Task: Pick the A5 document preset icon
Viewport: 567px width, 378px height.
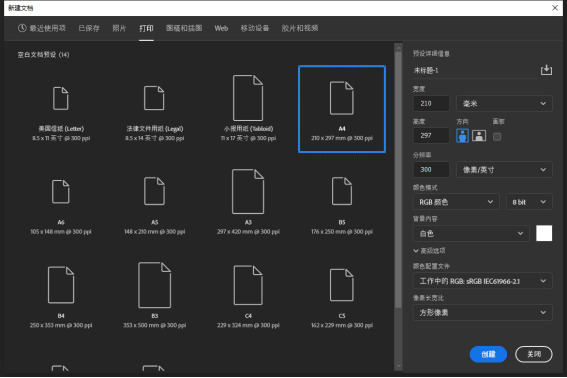Action: [154, 191]
